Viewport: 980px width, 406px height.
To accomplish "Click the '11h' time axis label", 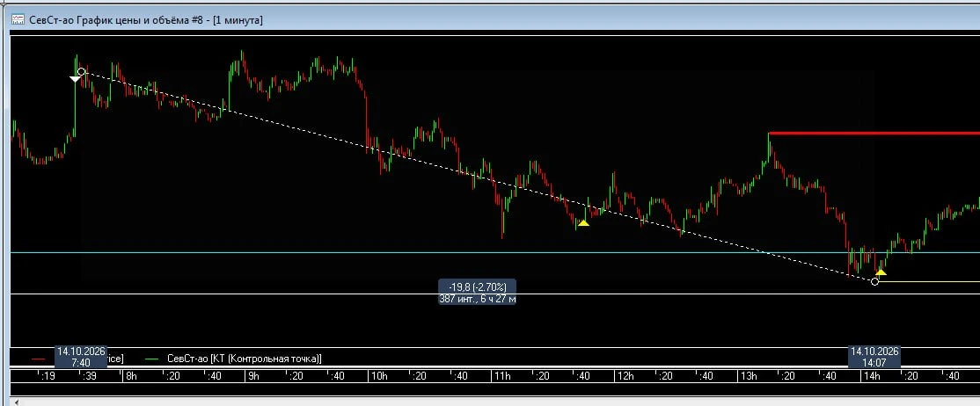I will 502,376.
